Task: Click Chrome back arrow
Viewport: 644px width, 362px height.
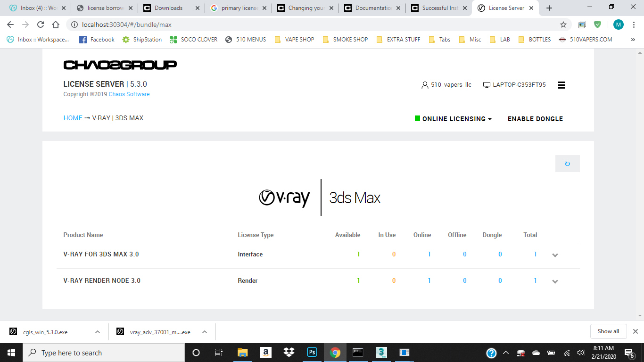Action: [x=10, y=25]
